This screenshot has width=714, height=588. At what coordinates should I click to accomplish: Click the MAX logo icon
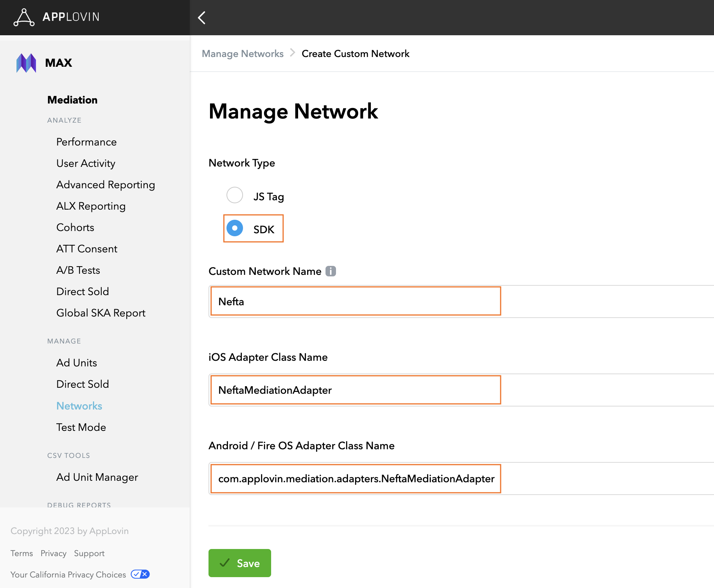26,63
